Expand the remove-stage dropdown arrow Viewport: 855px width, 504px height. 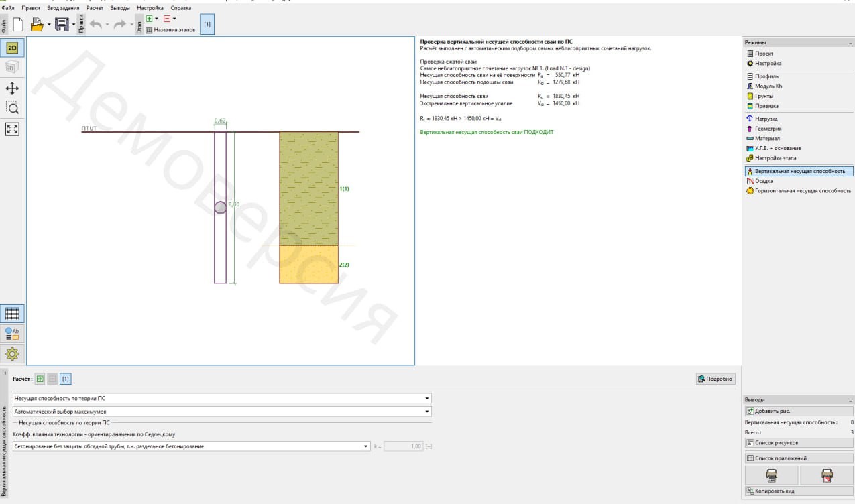pyautogui.click(x=174, y=19)
